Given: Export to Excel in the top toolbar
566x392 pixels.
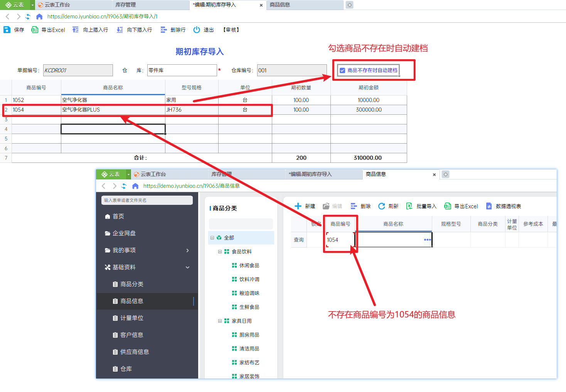Looking at the screenshot, I should point(48,30).
